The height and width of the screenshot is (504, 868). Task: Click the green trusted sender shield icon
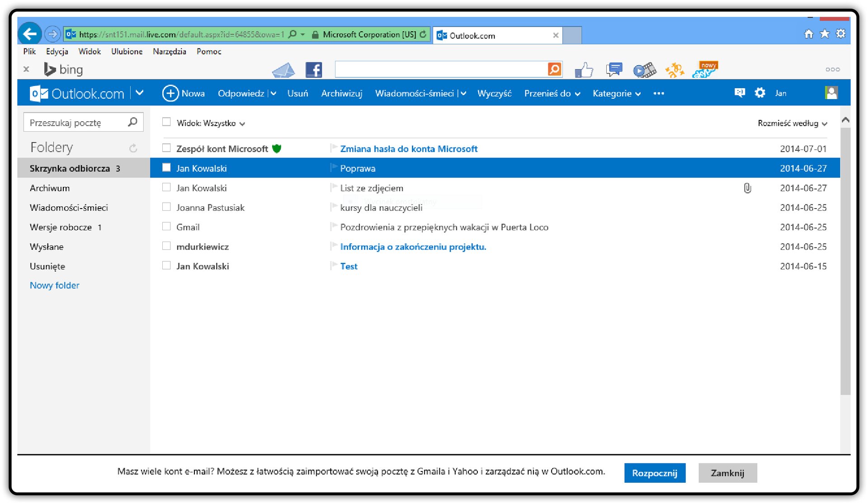[x=277, y=148]
